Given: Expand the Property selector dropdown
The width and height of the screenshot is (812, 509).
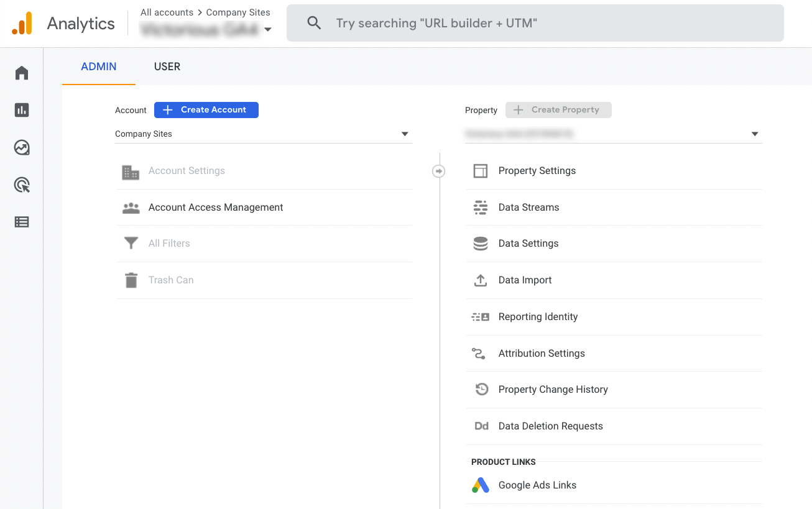Looking at the screenshot, I should click(x=754, y=134).
